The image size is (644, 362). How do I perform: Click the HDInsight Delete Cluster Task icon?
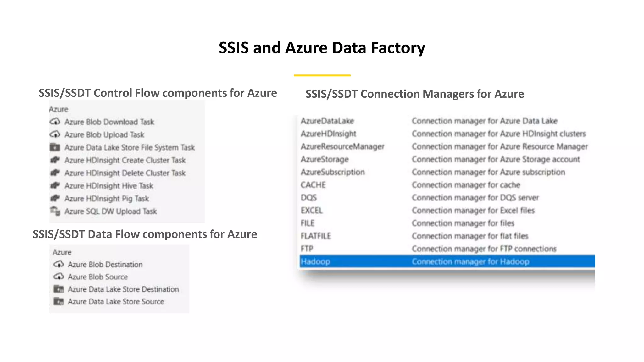click(x=55, y=173)
